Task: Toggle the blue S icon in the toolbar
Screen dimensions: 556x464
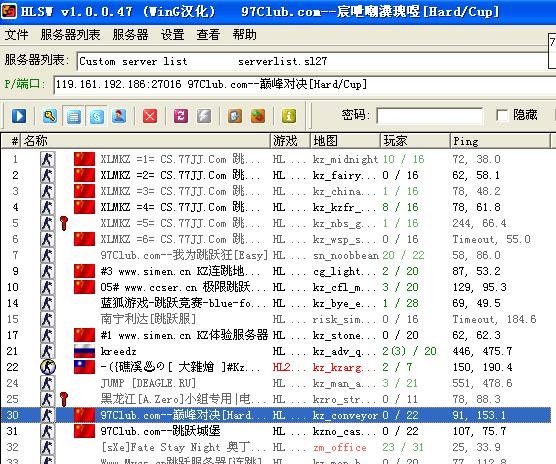Action: tap(96, 116)
